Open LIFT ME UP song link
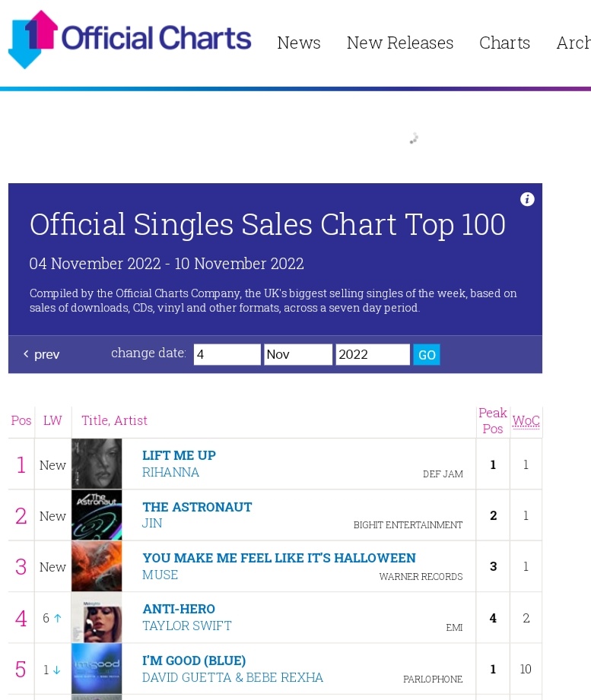This screenshot has width=591, height=700. click(x=179, y=455)
